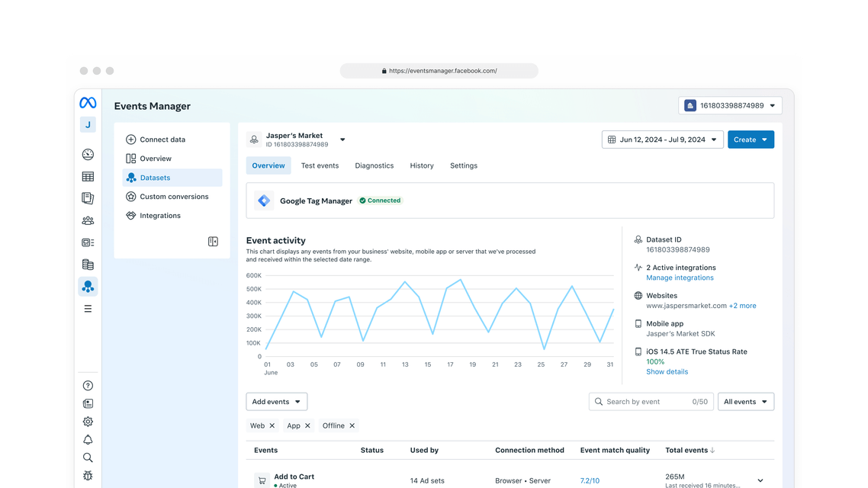Click the Search by event field

click(651, 402)
